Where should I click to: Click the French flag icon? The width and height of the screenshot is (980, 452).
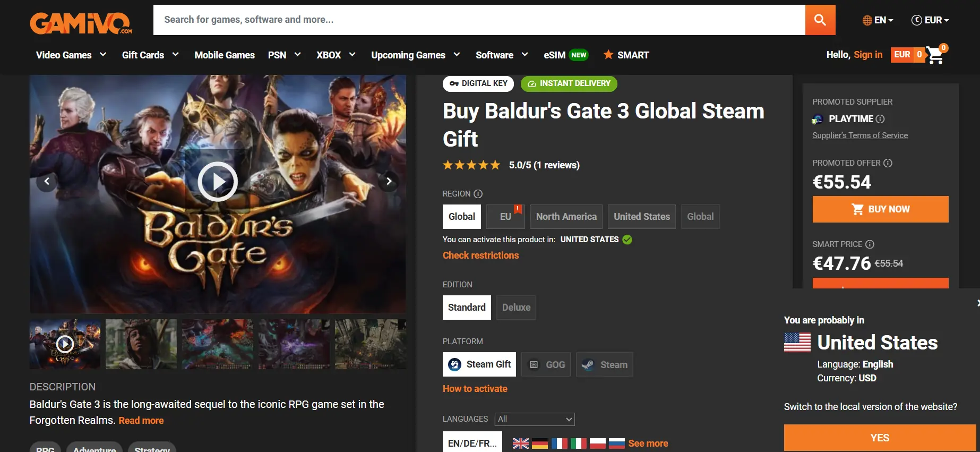tap(560, 444)
